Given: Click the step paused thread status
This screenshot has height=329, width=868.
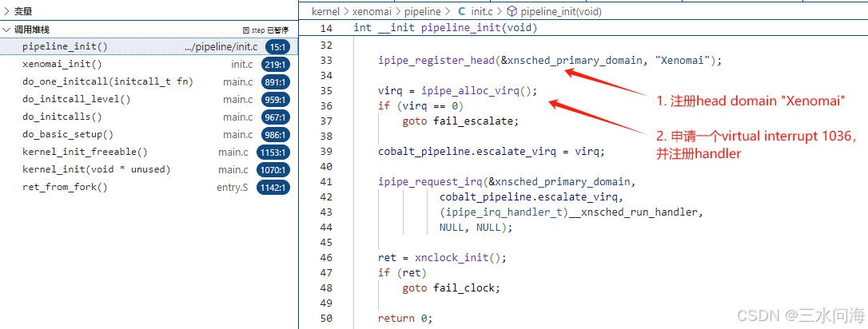Looking at the screenshot, I should [x=265, y=30].
